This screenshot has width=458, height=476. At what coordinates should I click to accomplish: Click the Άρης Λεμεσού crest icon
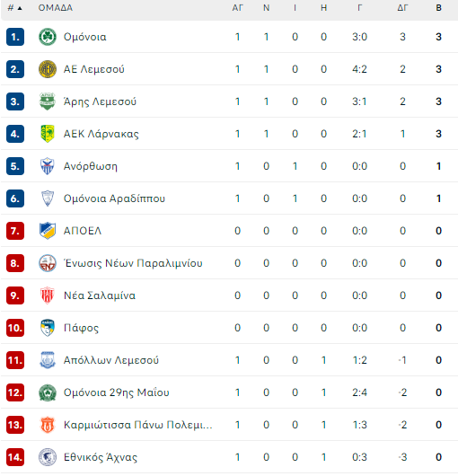[x=48, y=101]
